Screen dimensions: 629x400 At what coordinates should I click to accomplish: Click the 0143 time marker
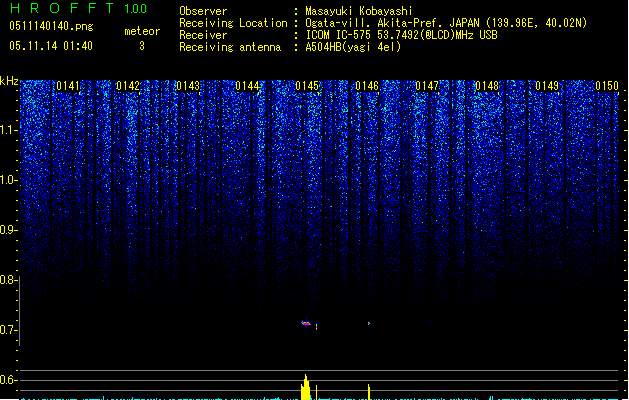[188, 86]
